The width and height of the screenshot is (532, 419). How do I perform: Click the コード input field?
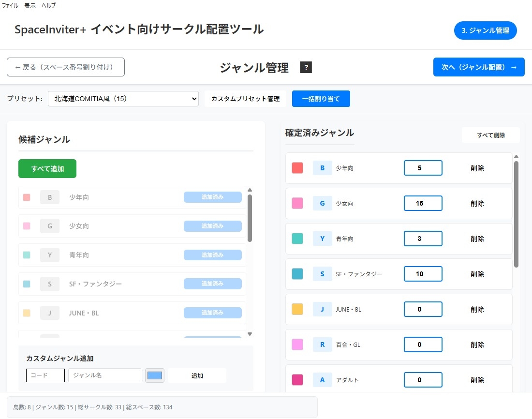tap(45, 375)
